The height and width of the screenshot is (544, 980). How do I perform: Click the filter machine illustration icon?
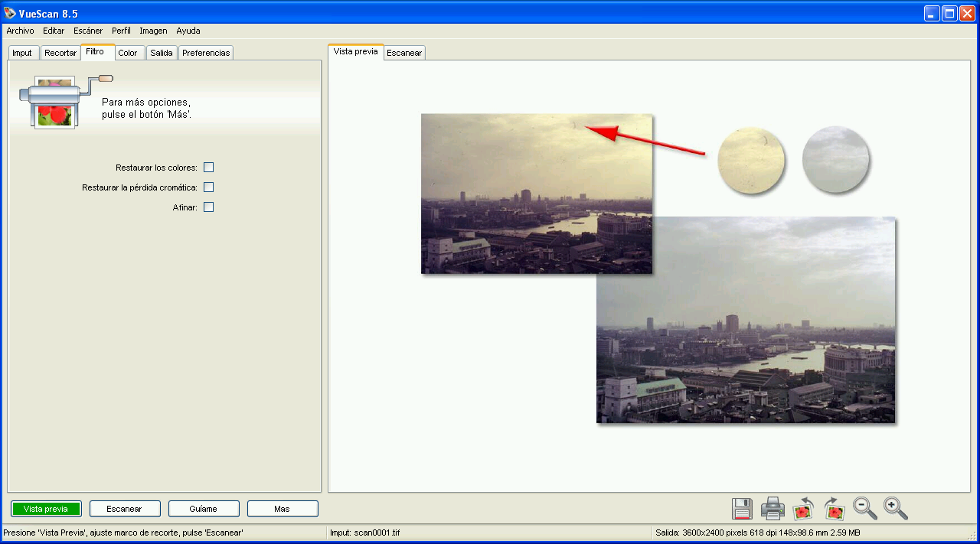[x=64, y=100]
